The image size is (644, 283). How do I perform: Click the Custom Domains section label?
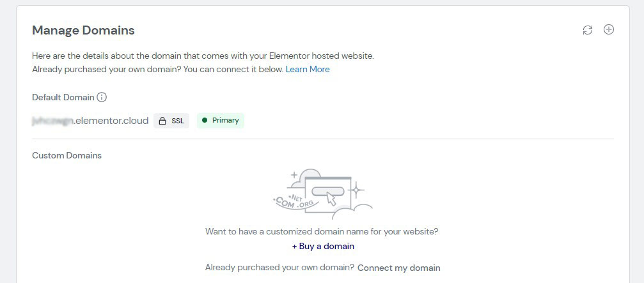[x=67, y=155]
